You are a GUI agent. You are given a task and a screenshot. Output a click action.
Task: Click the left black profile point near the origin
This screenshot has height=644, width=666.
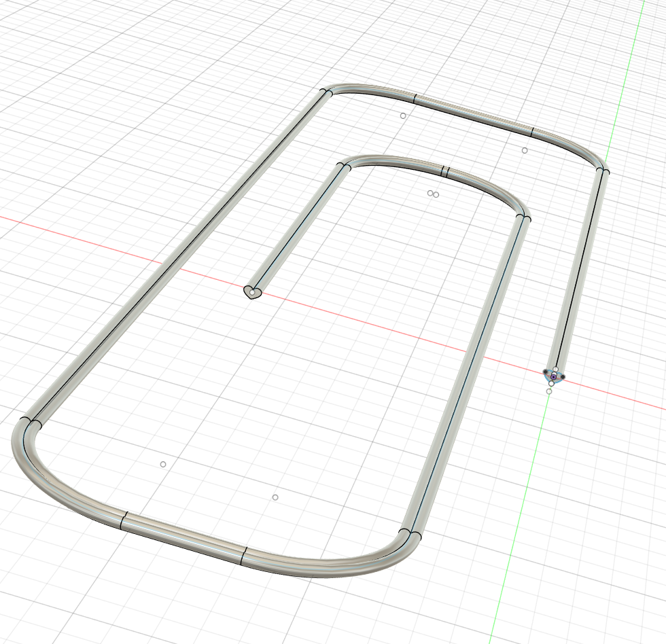coord(545,372)
